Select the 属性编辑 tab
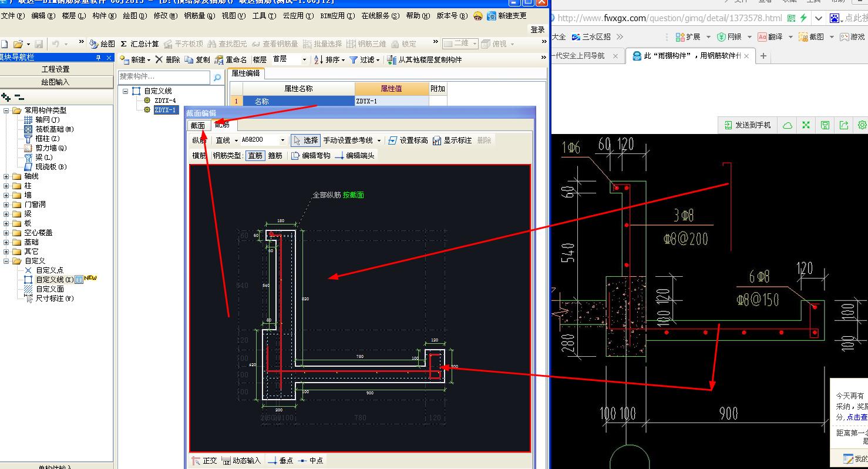The width and height of the screenshot is (868, 469). click(246, 73)
